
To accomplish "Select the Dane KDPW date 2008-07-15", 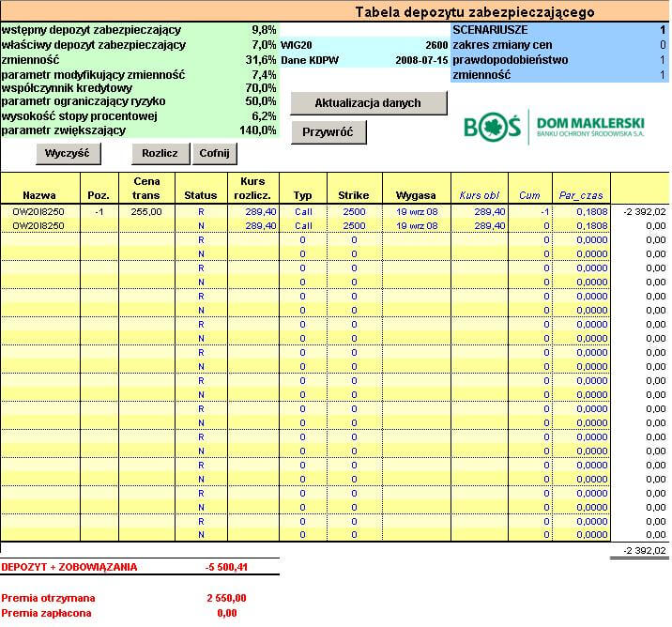I will click(x=420, y=59).
